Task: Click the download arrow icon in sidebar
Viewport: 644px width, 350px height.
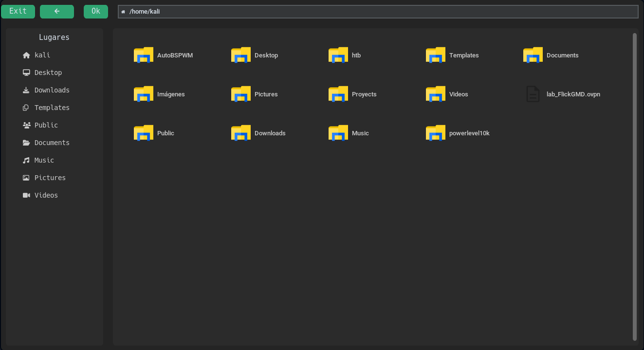Action: coord(26,91)
